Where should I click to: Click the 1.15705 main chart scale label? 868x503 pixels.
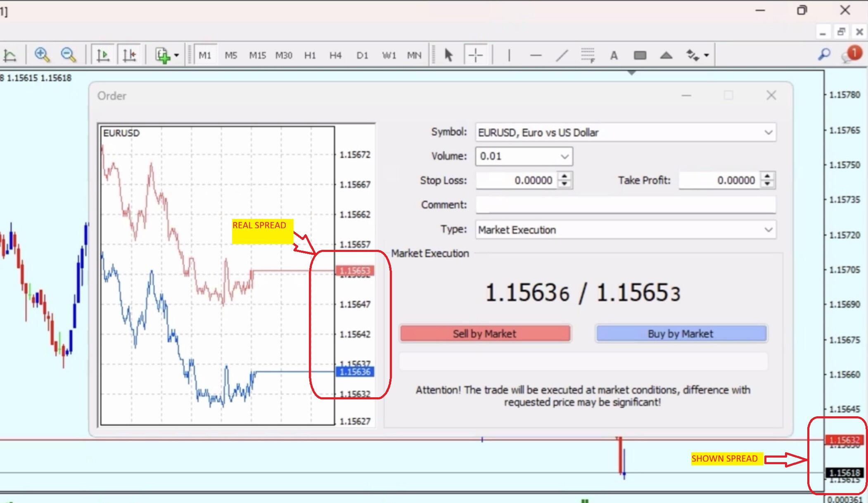pyautogui.click(x=844, y=270)
